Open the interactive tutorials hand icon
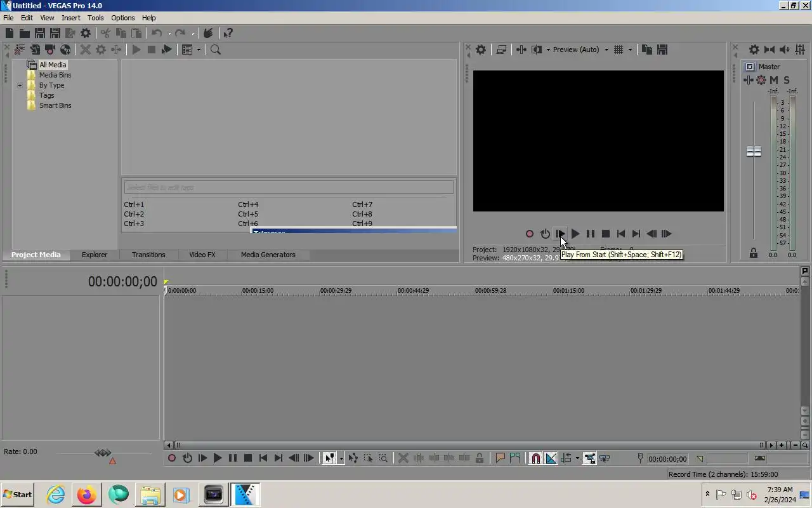The height and width of the screenshot is (508, 812). pos(207,33)
